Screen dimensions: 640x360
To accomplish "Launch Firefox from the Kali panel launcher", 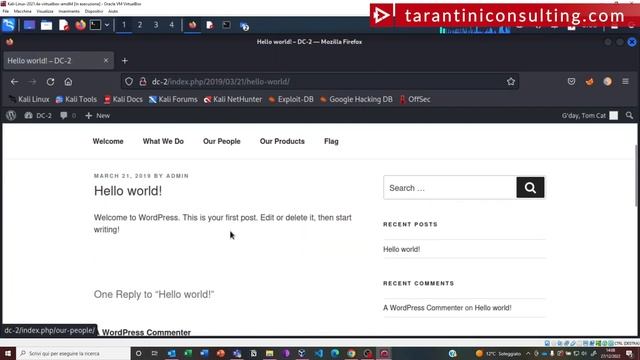I will (80, 25).
